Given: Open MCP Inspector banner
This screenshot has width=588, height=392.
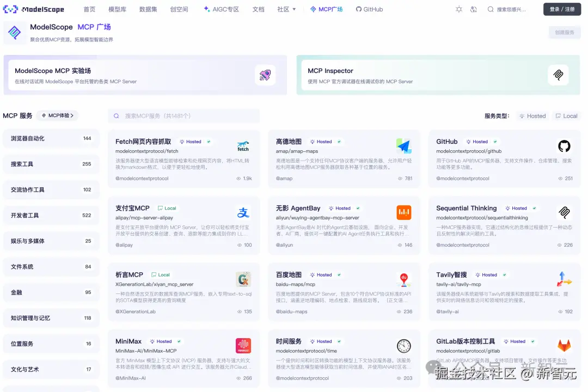Looking at the screenshot, I should pyautogui.click(x=438, y=75).
